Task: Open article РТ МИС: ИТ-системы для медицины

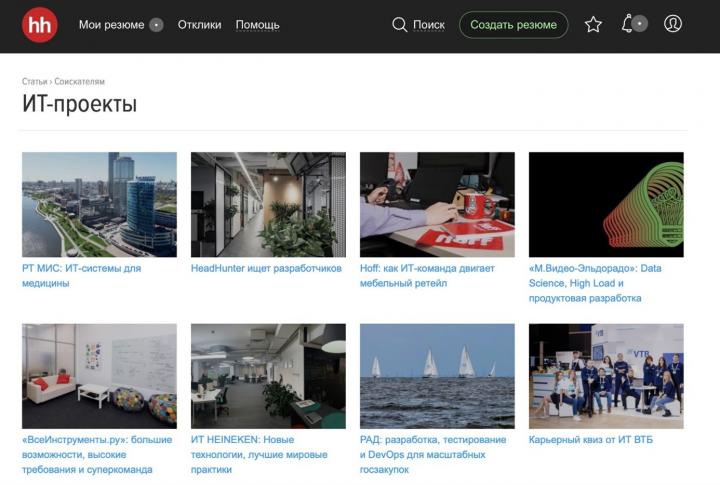Action: [82, 276]
